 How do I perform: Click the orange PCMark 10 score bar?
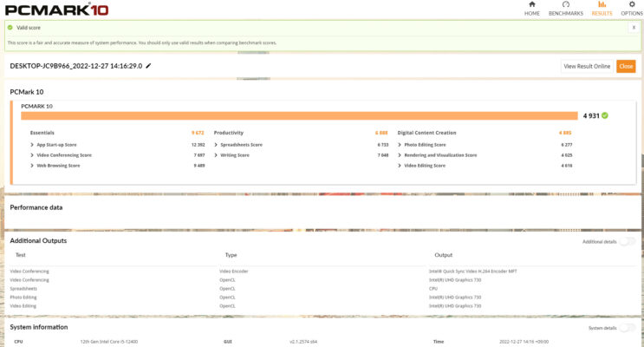pyautogui.click(x=299, y=116)
